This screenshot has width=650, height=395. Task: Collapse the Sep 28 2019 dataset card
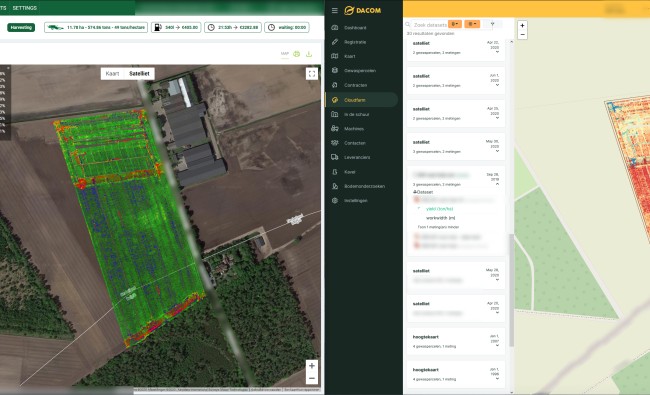pos(497,184)
